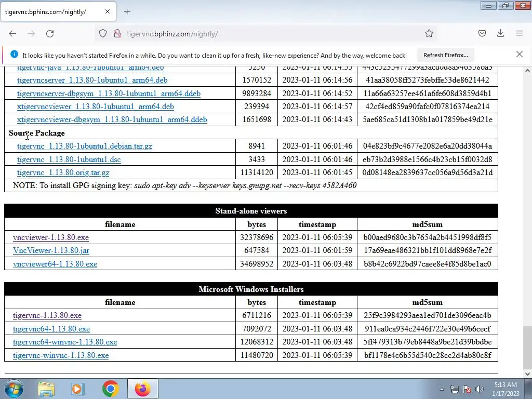
Task: Download tigervnc-winvnc-1.13.80.exe
Action: [61, 355]
